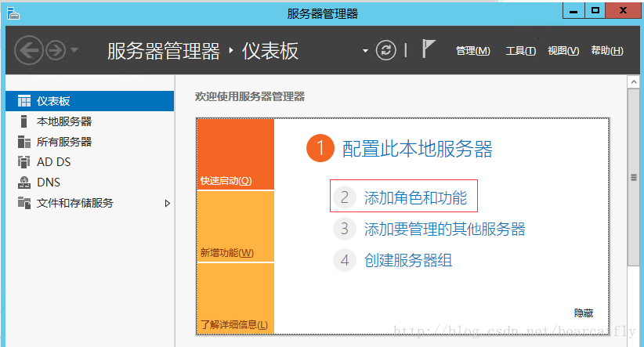Open the navigation history dropdown arrow
Image resolution: width=644 pixels, height=347 pixels.
[x=74, y=51]
